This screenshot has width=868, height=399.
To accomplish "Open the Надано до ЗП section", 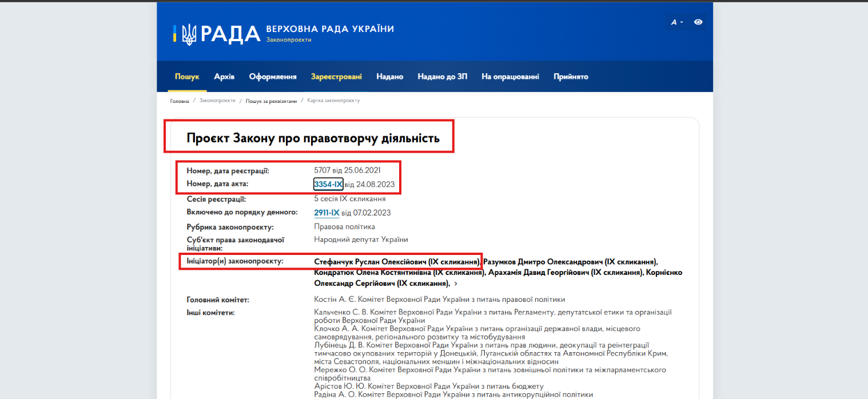I will pos(443,77).
